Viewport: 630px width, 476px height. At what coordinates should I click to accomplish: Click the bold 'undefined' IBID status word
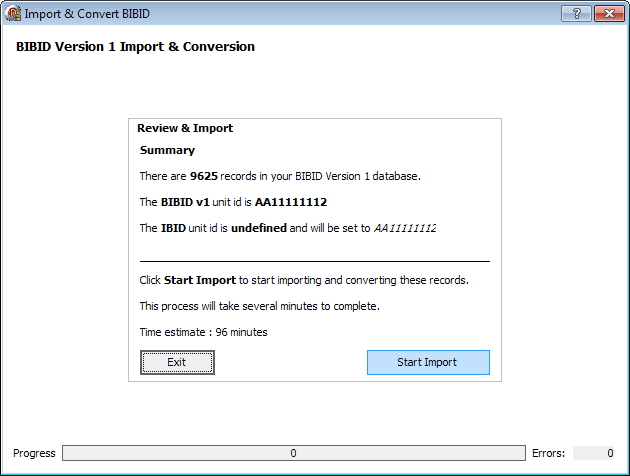pos(259,228)
